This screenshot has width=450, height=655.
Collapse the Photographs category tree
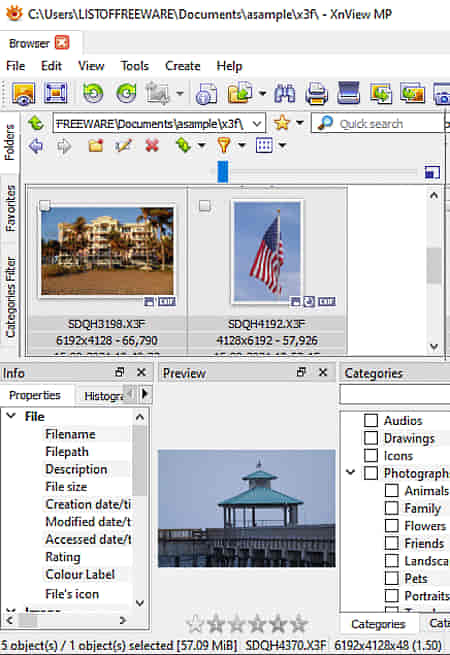point(351,472)
